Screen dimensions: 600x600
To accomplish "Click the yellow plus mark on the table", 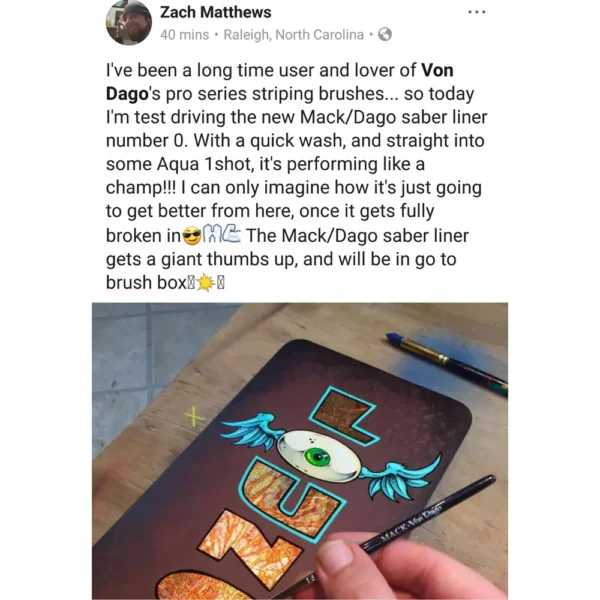I will click(x=194, y=416).
